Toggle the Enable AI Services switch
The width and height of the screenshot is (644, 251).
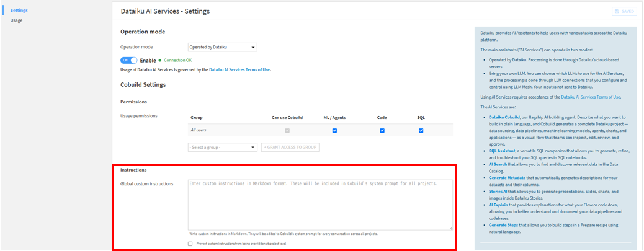[x=128, y=60]
